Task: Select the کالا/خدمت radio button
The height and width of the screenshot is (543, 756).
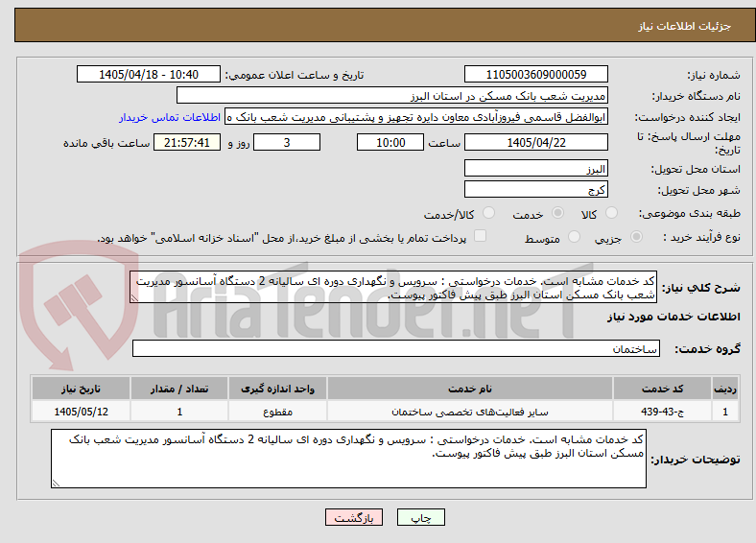Action: [488, 213]
